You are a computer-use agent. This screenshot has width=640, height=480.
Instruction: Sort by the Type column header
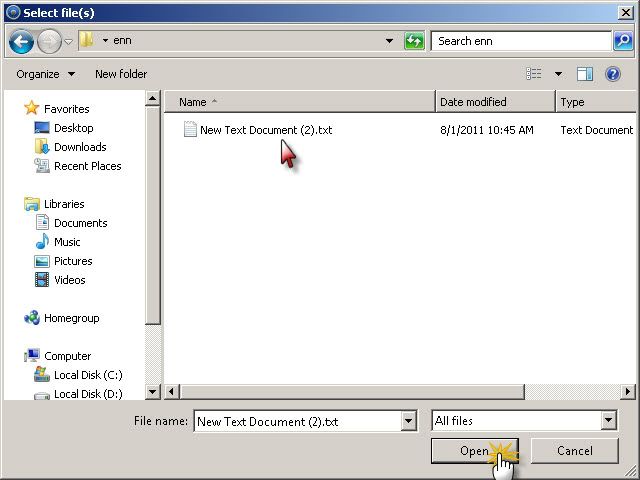click(x=596, y=102)
